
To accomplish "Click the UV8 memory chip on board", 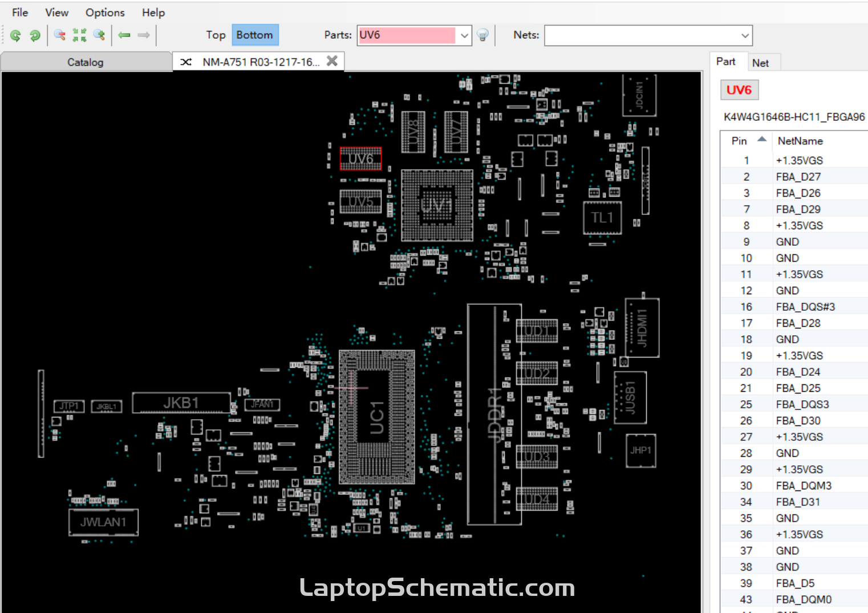I will pos(413,132).
